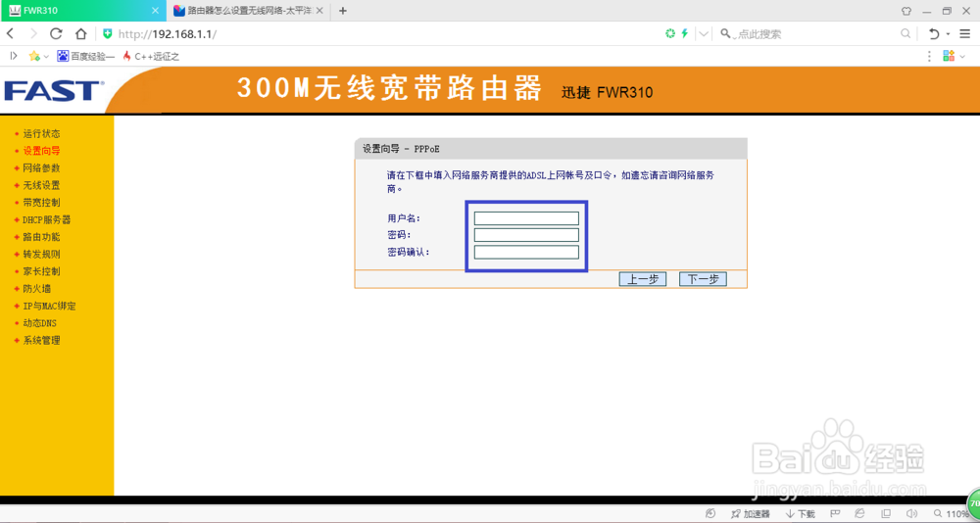Close the FWR310 tab
The height and width of the screenshot is (523, 980).
click(x=155, y=11)
